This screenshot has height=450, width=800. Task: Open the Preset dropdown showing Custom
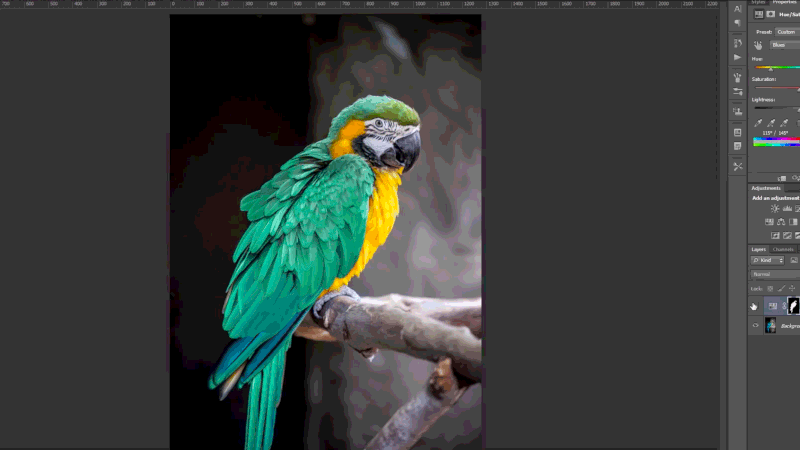coord(787,32)
